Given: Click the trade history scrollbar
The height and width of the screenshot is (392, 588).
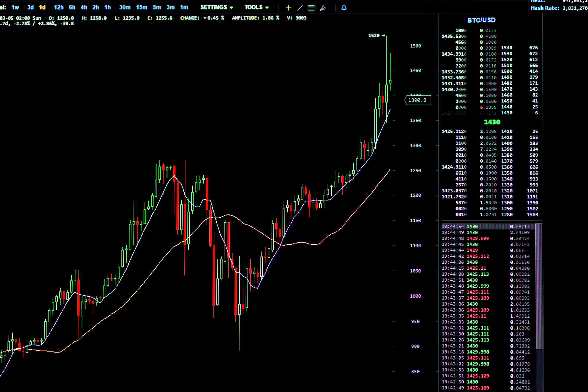Looking at the screenshot, I should click(539, 287).
